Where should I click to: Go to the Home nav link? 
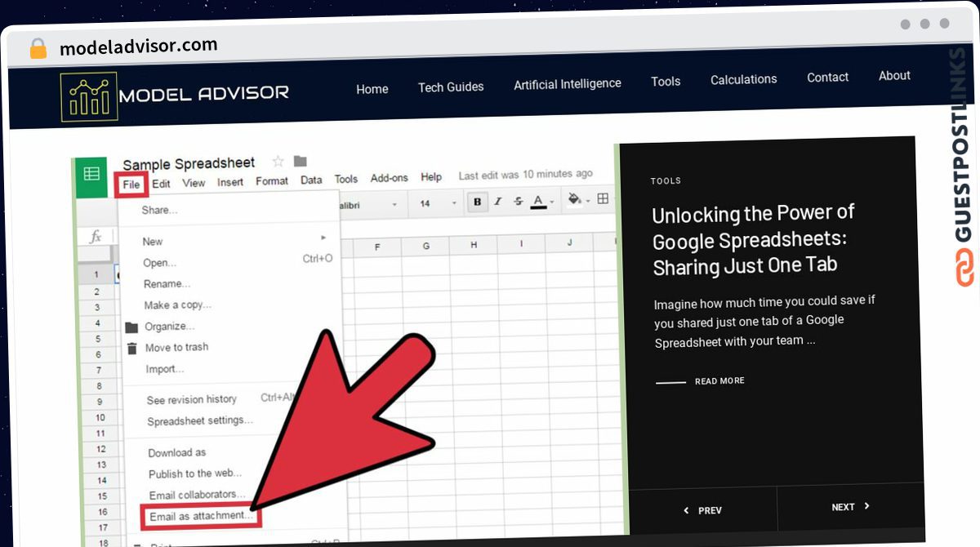coord(372,89)
